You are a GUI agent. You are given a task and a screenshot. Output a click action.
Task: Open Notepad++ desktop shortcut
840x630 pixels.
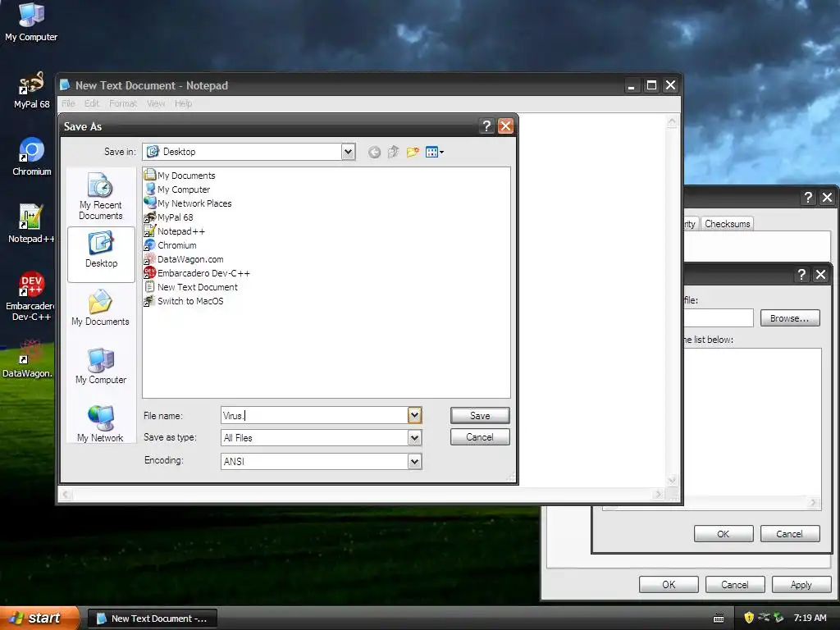30,224
